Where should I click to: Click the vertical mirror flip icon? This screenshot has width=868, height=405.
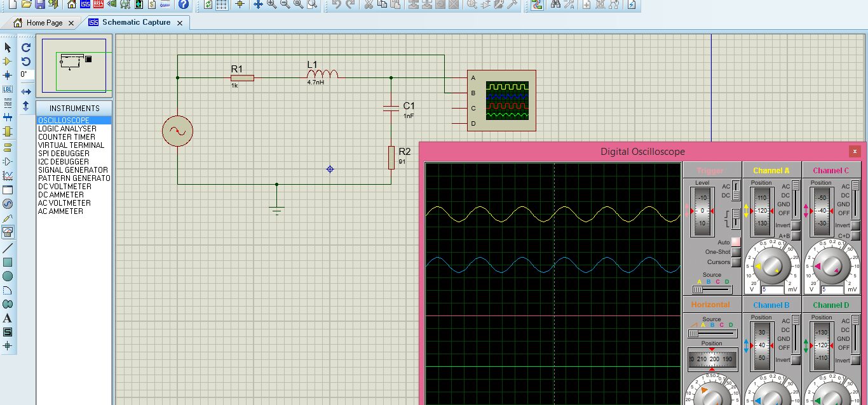click(x=26, y=106)
